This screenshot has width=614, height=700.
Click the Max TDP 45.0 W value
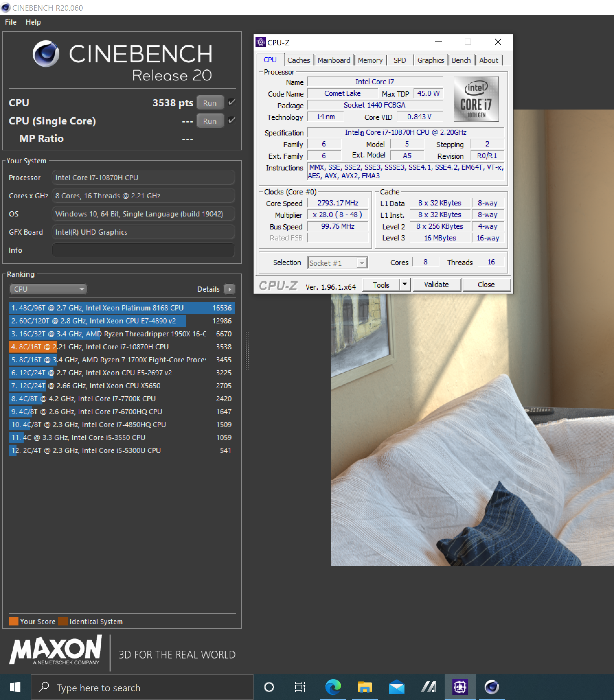(x=428, y=93)
